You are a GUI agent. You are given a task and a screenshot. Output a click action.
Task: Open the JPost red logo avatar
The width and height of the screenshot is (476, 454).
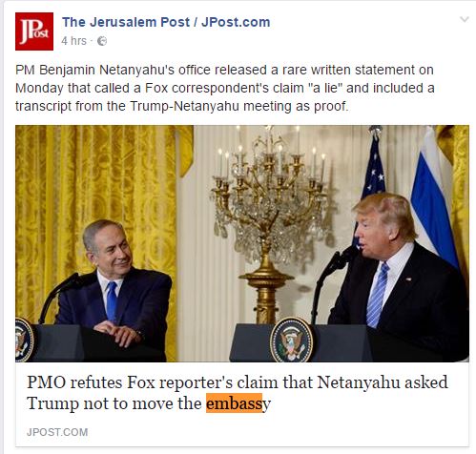tap(34, 31)
